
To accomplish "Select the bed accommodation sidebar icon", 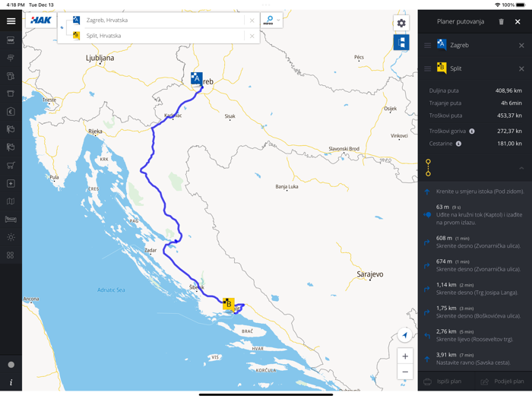I will coord(11,220).
